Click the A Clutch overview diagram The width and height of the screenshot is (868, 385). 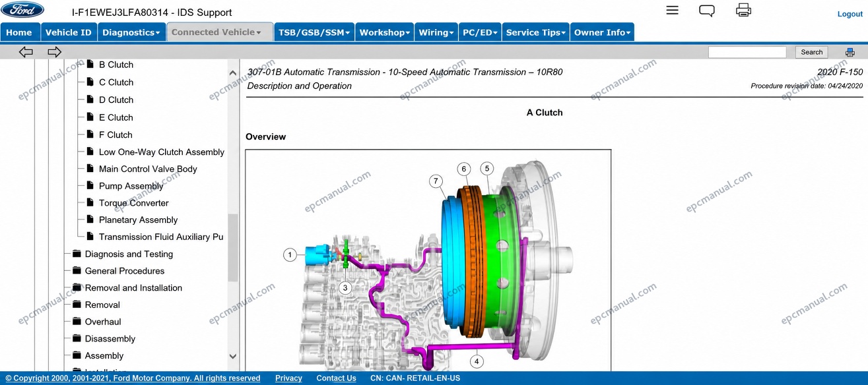[428, 260]
